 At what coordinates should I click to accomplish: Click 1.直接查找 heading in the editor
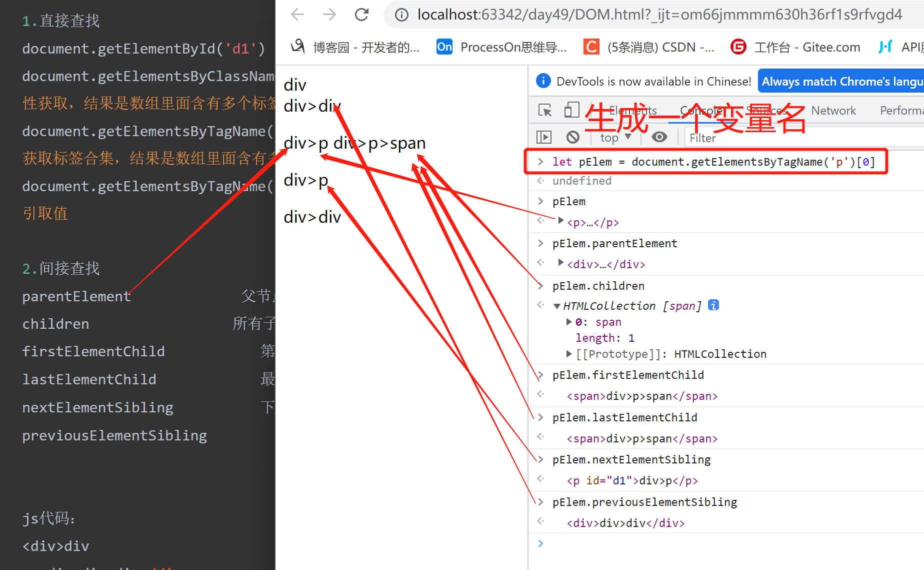point(61,21)
